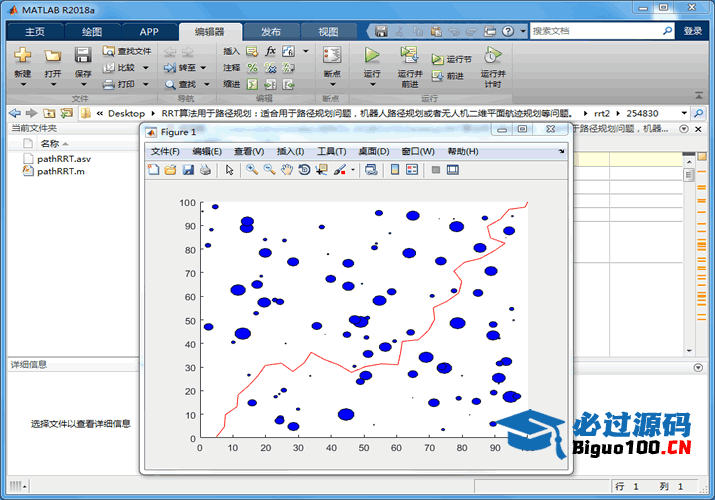Click Insert Colorbar icon in Figure 1
The height and width of the screenshot is (500, 715).
pos(395,170)
